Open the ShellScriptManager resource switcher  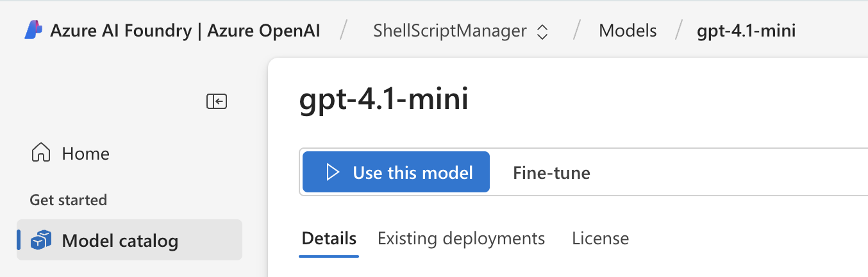460,31
